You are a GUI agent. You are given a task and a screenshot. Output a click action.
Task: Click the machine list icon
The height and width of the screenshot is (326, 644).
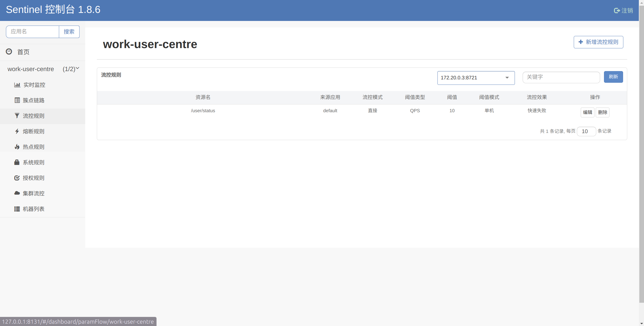coord(17,209)
